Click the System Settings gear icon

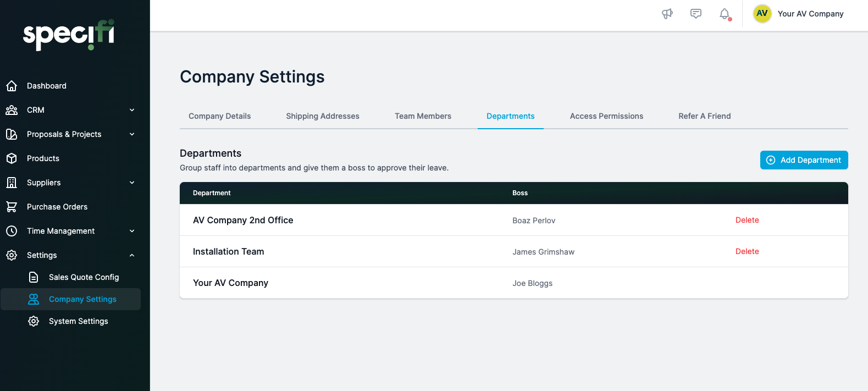[34, 321]
